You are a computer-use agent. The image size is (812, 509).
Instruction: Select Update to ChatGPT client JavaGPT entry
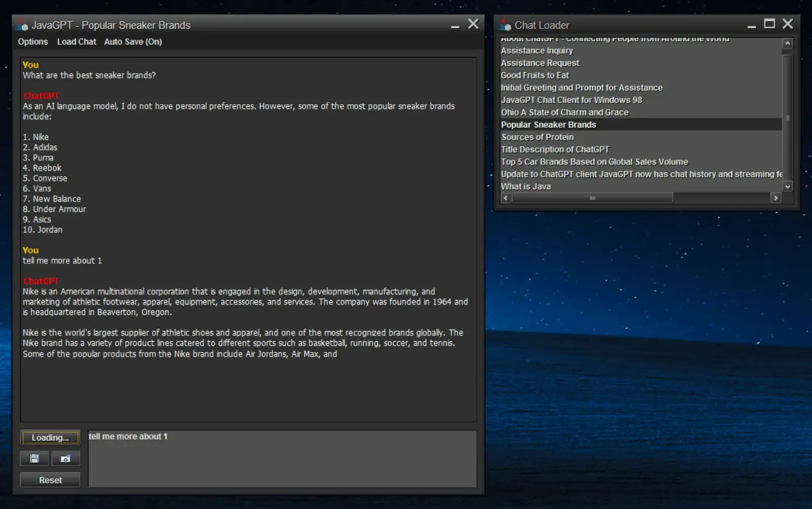(641, 174)
